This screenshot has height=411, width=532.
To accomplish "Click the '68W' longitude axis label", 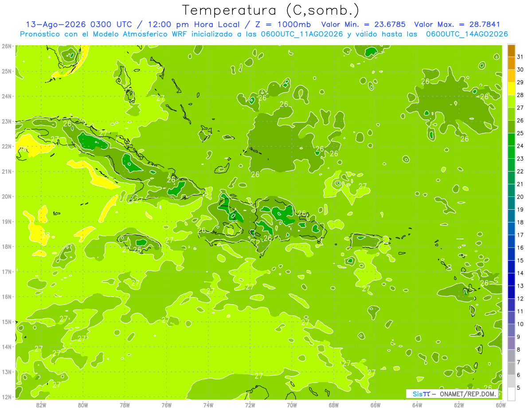I will coord(334,405).
